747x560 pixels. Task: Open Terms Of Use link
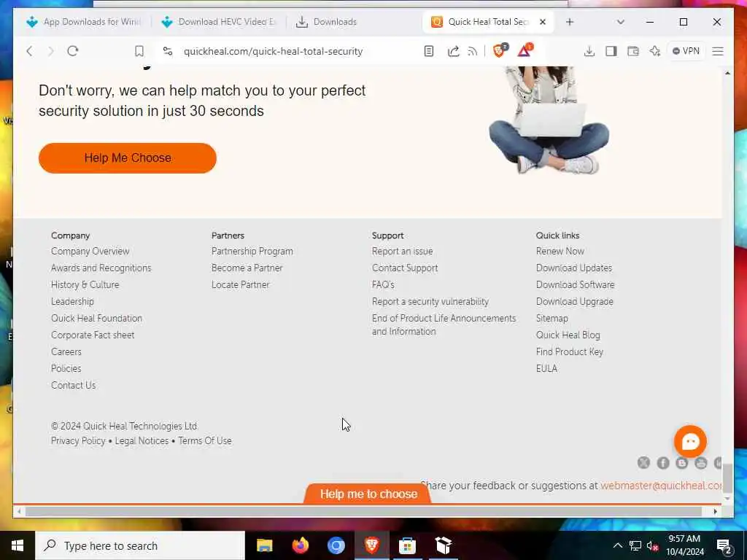tap(205, 441)
